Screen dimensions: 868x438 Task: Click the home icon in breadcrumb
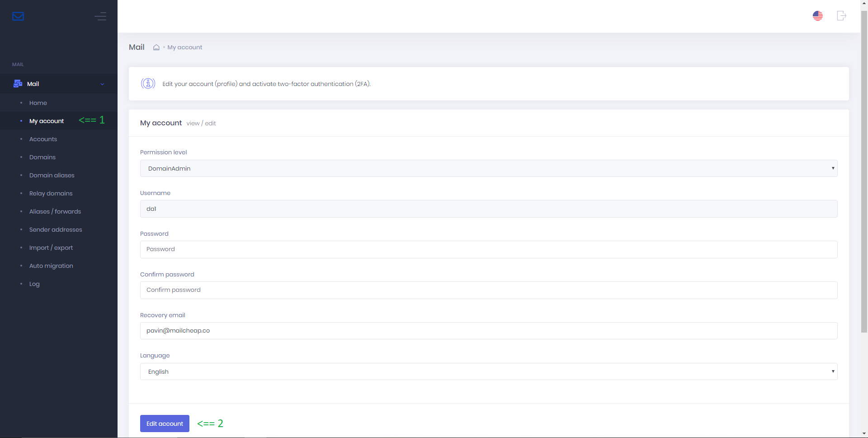(x=156, y=48)
